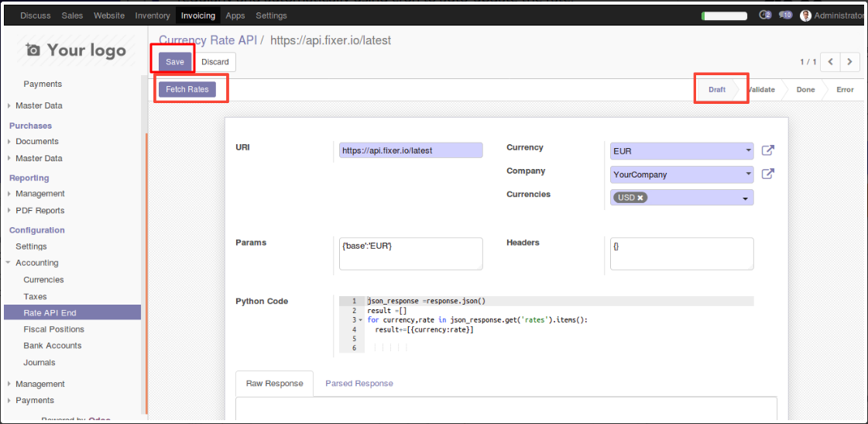The height and width of the screenshot is (424, 868).
Task: Go to the next record using pager arrow
Action: (x=850, y=61)
